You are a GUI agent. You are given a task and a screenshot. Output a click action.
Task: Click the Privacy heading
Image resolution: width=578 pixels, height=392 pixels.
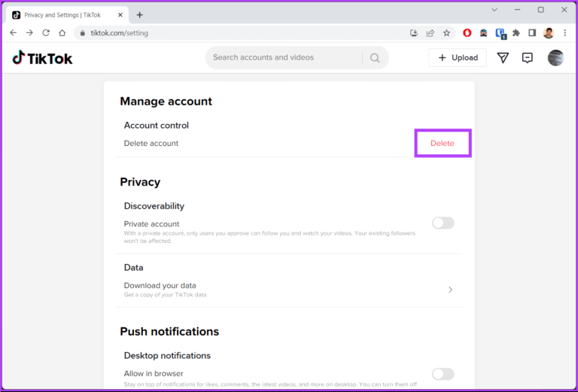click(140, 182)
